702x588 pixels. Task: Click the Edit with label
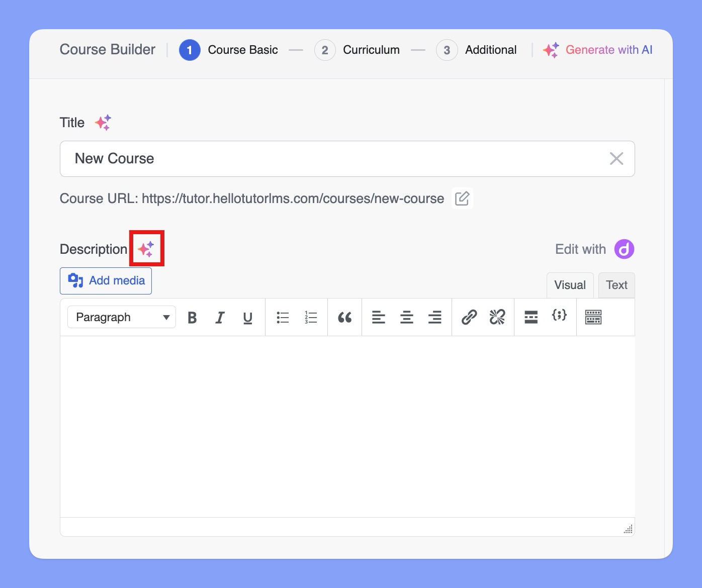tap(580, 249)
